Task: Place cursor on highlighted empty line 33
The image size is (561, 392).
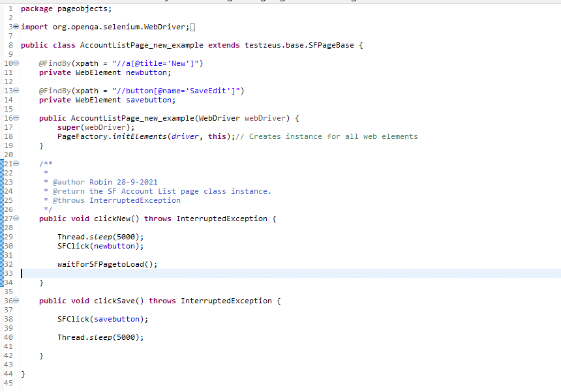Action: (290, 273)
